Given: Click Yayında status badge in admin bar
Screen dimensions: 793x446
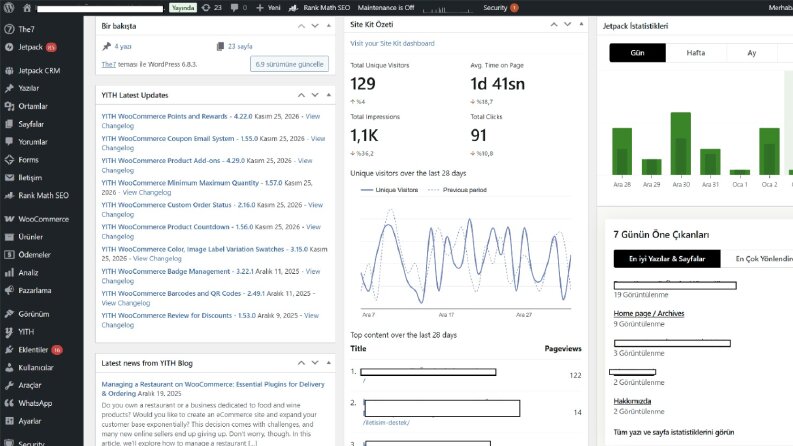Looking at the screenshot, I should tap(183, 8).
